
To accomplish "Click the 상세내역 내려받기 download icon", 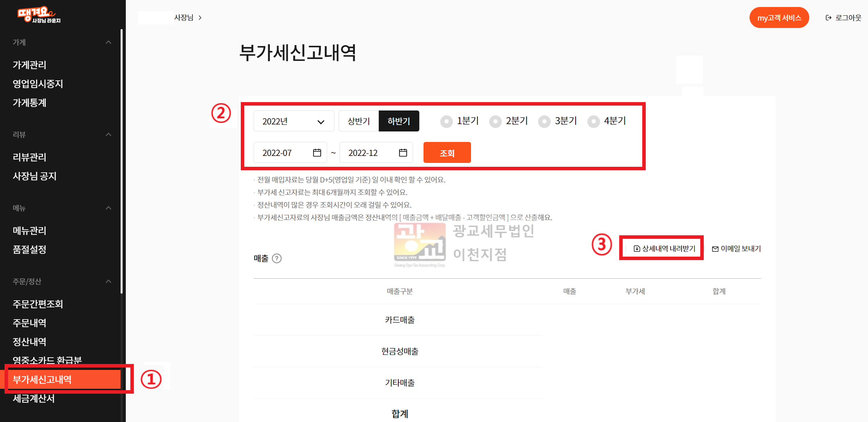I will pyautogui.click(x=637, y=249).
